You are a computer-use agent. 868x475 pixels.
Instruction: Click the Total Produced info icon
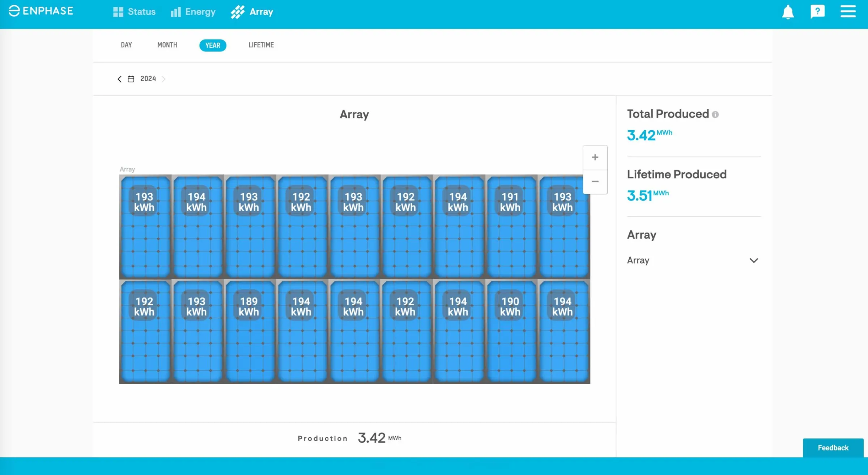715,114
